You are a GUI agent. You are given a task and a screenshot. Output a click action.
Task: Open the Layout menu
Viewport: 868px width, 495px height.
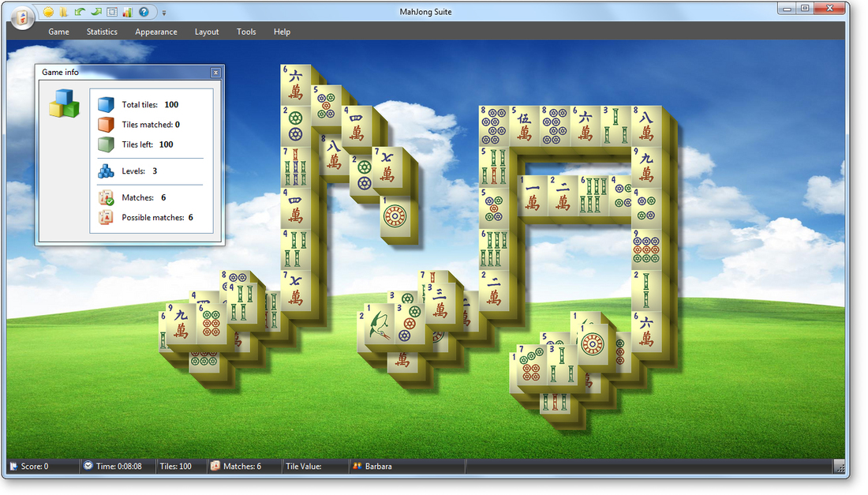pos(207,32)
